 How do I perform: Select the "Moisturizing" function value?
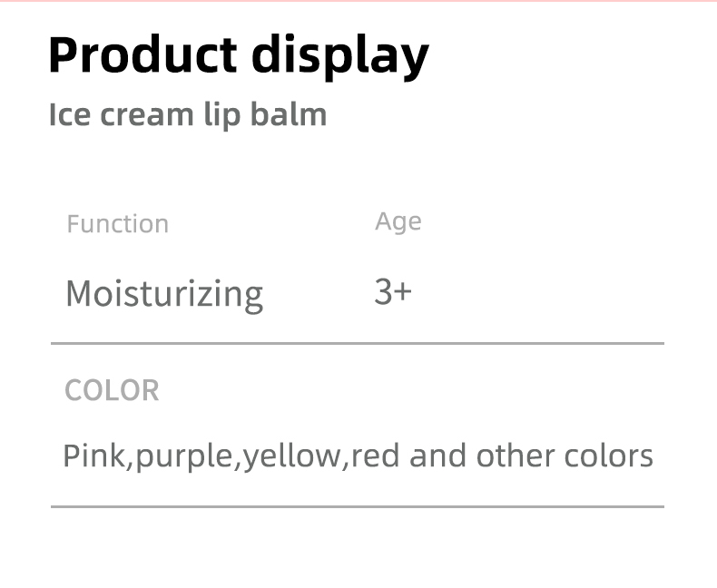(x=164, y=294)
